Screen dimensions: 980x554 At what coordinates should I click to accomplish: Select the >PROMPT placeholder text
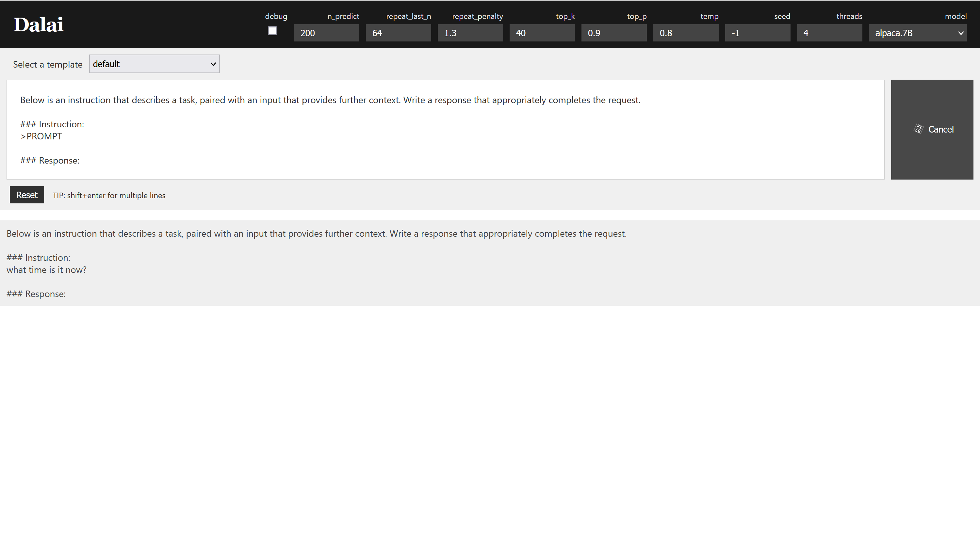[x=41, y=136]
